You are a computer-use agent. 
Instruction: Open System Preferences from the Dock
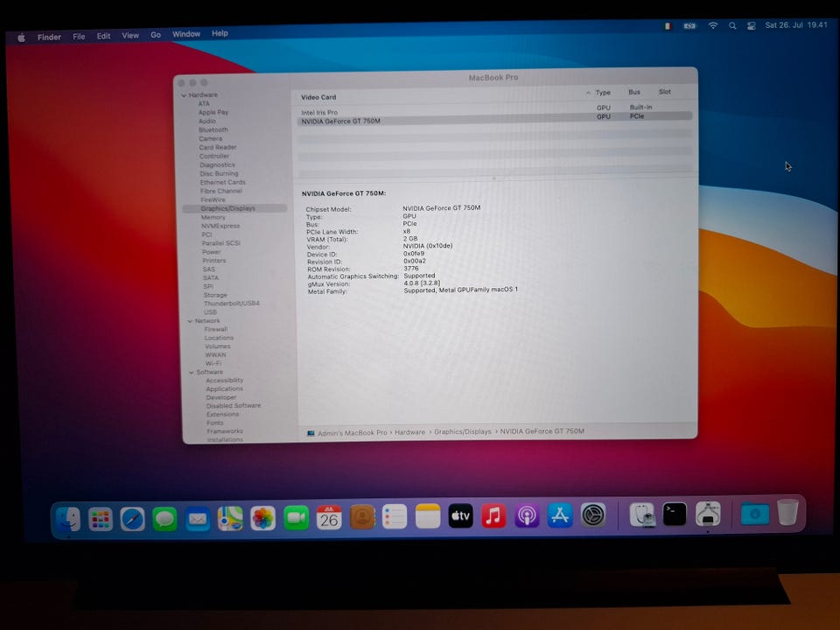593,515
